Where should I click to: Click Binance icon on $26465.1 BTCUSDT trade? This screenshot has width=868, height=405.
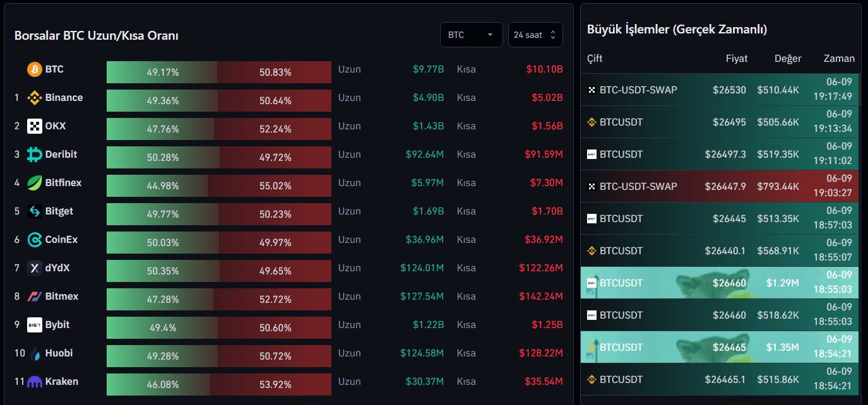coord(592,380)
